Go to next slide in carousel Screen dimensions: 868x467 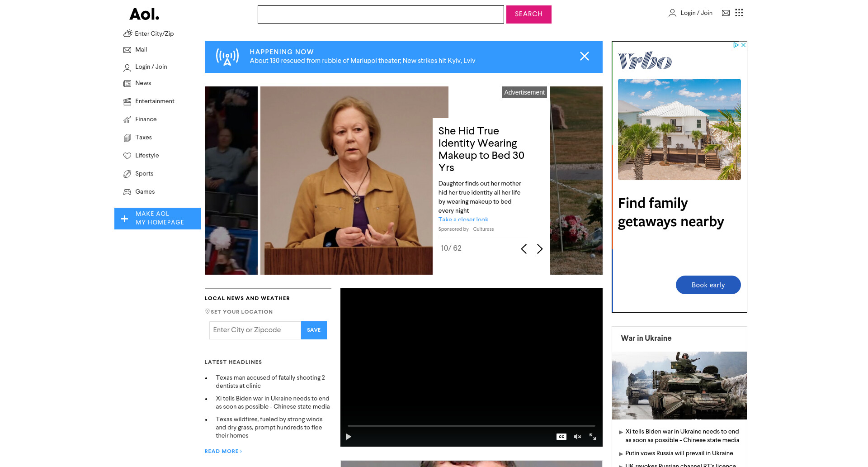tap(540, 249)
